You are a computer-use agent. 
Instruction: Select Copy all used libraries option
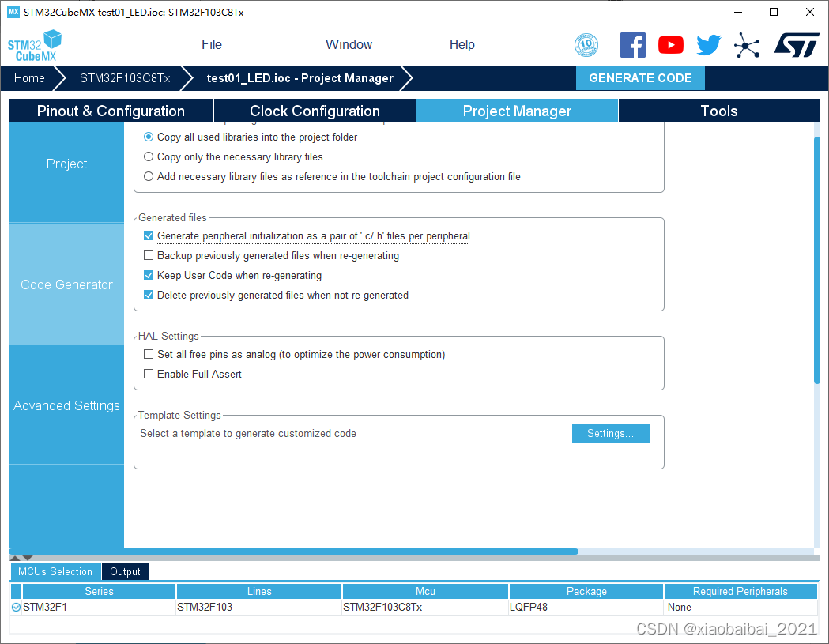click(x=149, y=137)
